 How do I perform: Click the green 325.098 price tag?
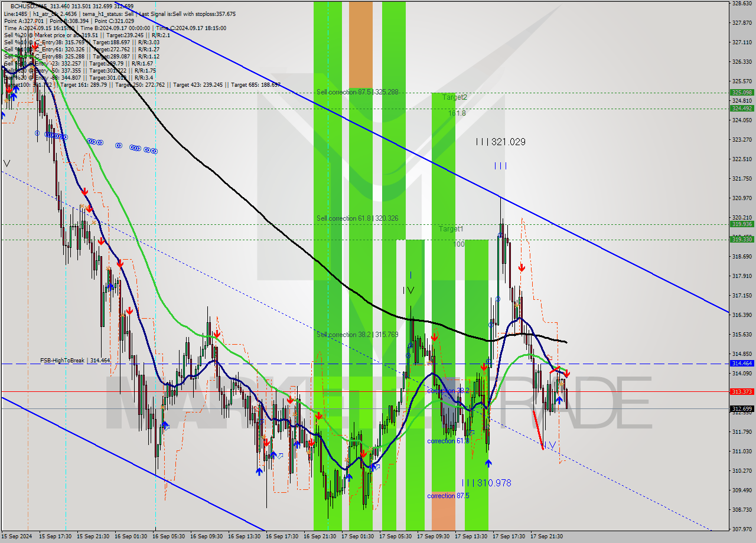click(x=742, y=93)
